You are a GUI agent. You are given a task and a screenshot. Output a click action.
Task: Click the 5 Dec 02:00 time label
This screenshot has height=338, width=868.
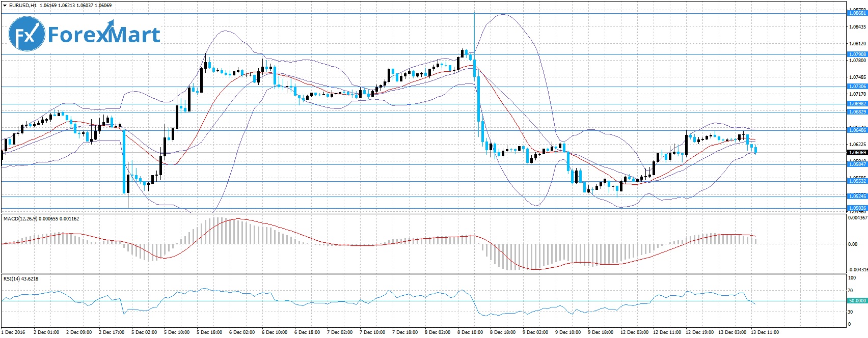tap(144, 332)
